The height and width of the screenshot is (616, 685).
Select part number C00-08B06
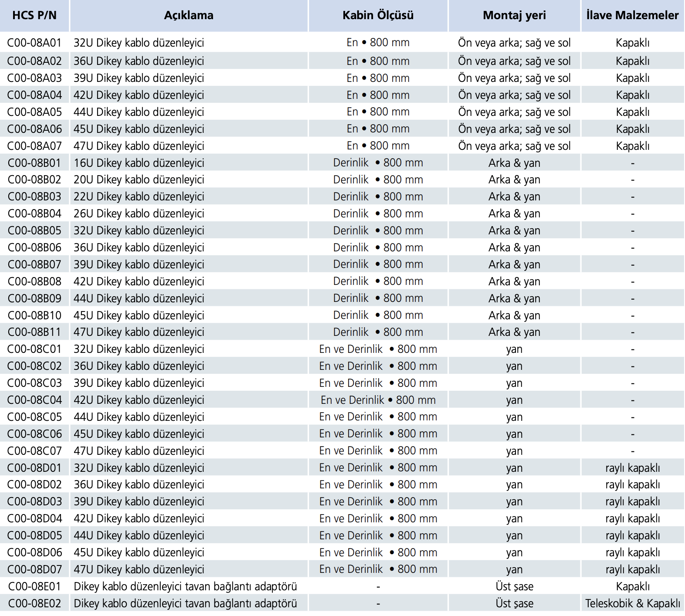pos(34,247)
